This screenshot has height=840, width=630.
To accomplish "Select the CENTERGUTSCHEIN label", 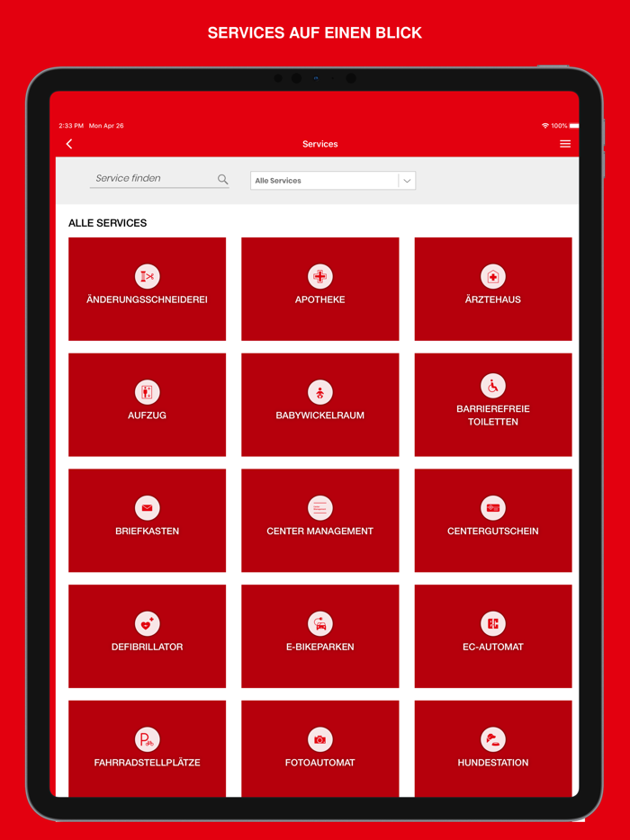I will (492, 531).
